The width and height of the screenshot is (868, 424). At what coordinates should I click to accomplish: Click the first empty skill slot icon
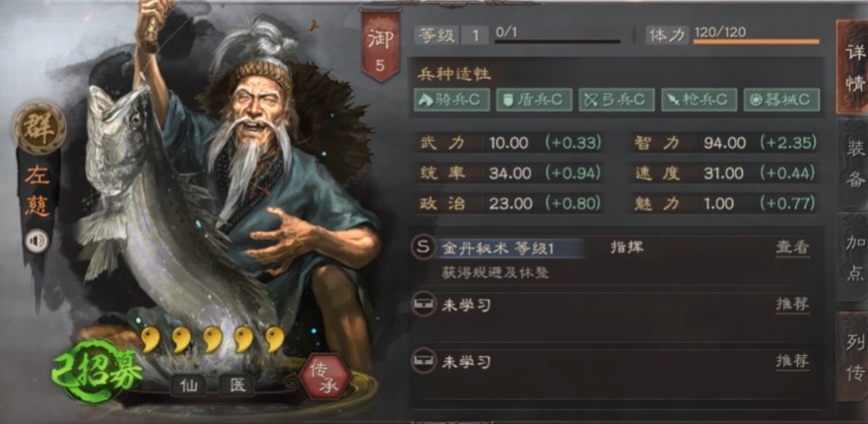tap(423, 305)
